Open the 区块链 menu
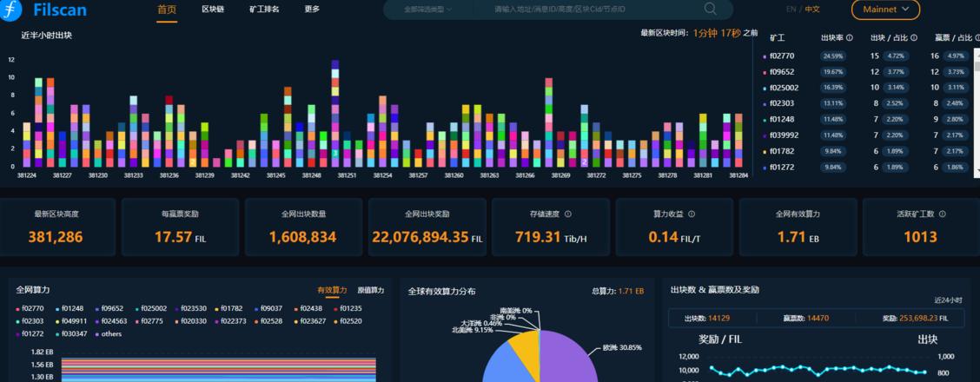The height and width of the screenshot is (382, 980). (x=213, y=10)
